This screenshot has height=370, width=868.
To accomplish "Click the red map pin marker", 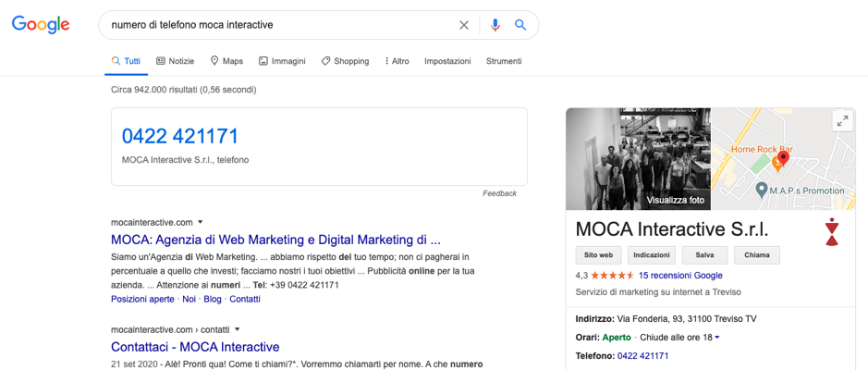I will pyautogui.click(x=782, y=158).
